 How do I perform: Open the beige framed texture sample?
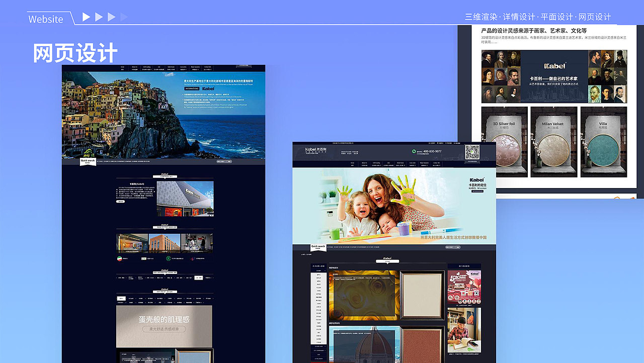point(422,295)
